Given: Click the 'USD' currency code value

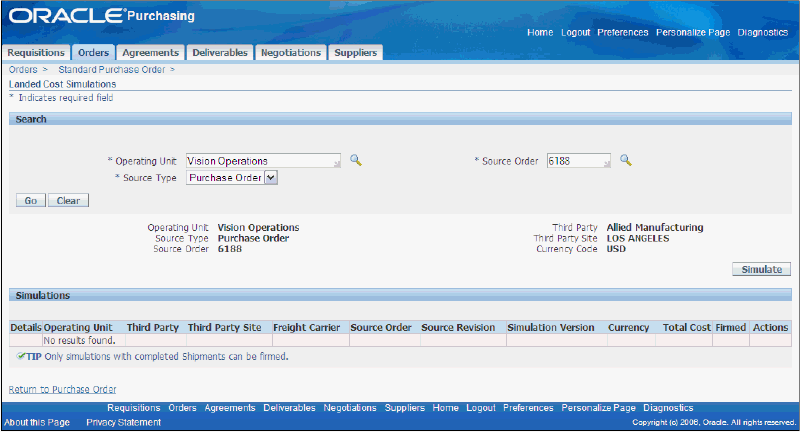Looking at the screenshot, I should (x=616, y=249).
